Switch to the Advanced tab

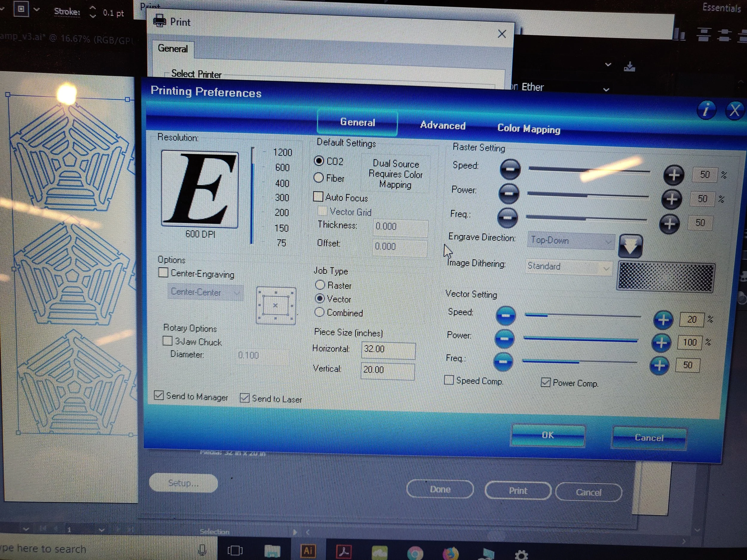(443, 125)
